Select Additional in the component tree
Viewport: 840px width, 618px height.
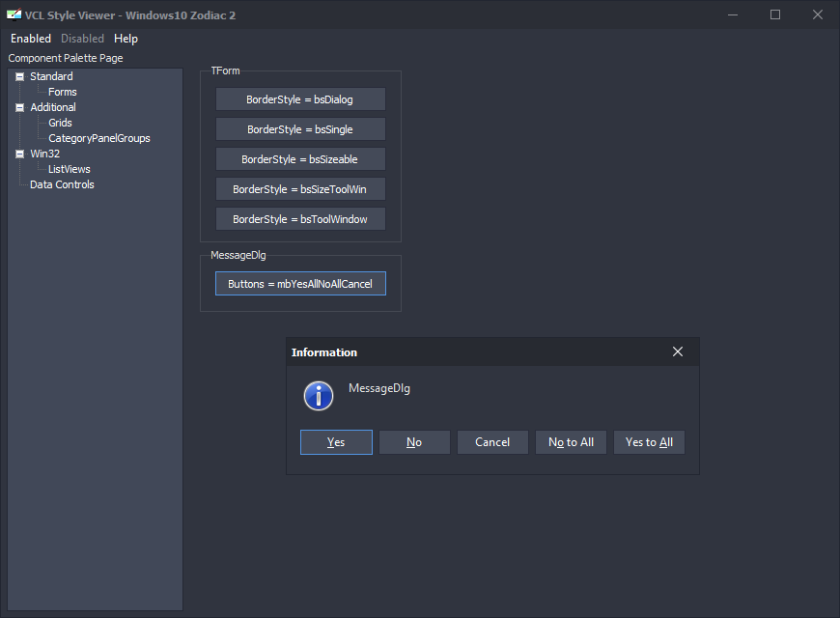[53, 108]
